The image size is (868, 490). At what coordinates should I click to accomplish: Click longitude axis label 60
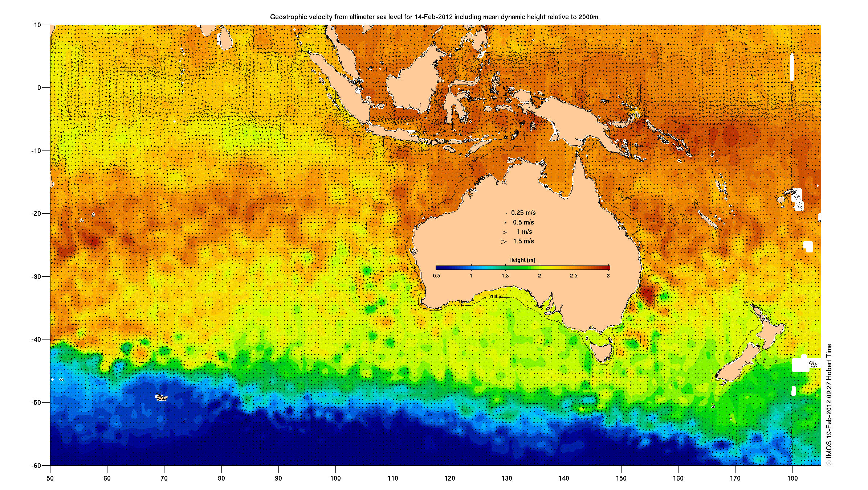[107, 478]
